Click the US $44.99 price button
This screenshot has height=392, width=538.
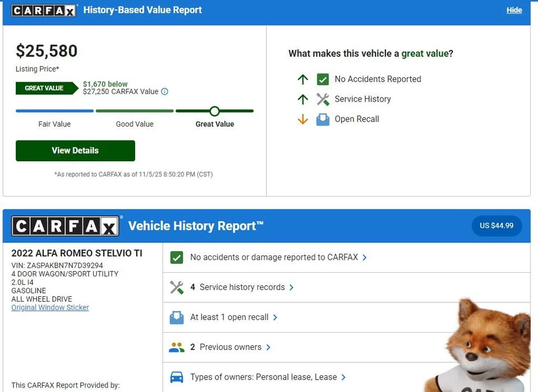point(497,226)
